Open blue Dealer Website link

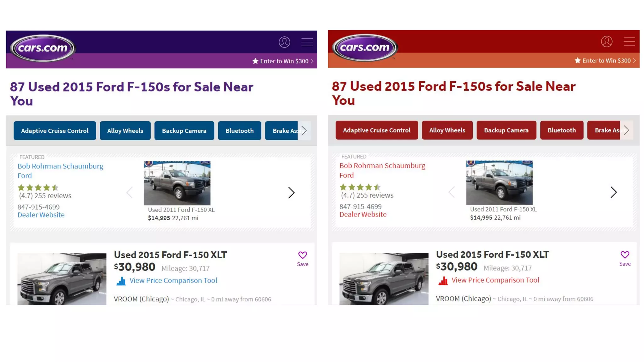tap(41, 215)
